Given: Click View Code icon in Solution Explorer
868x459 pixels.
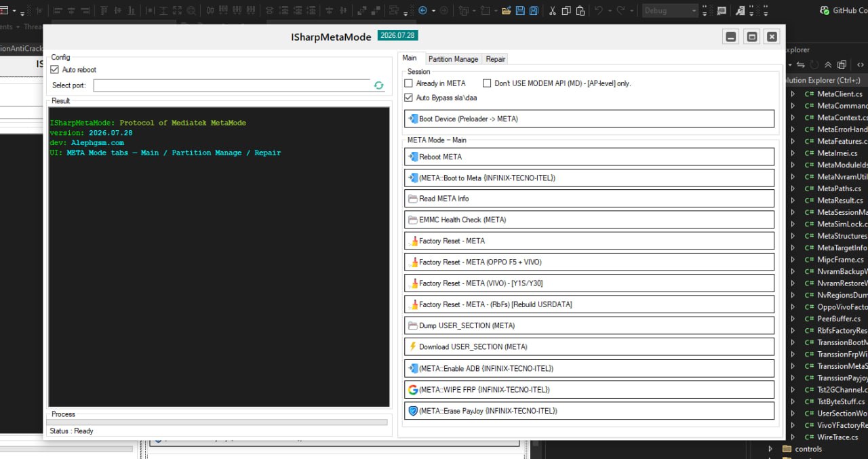Looking at the screenshot, I should pyautogui.click(x=860, y=65).
